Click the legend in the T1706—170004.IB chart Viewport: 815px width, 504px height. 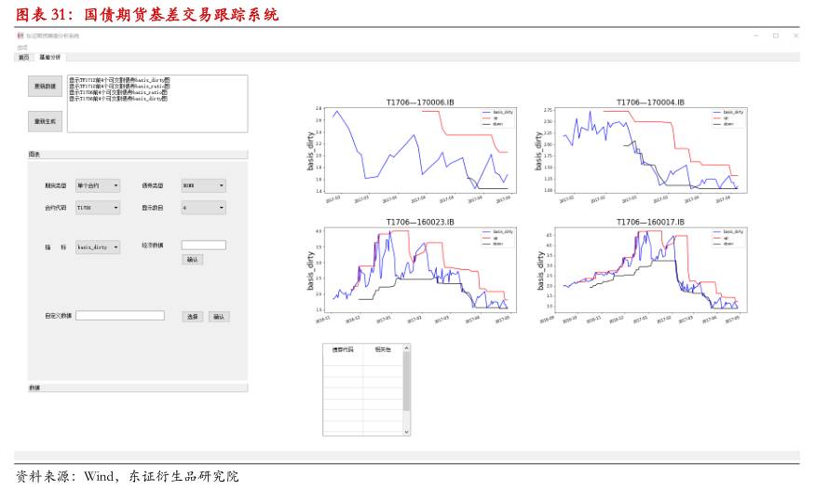coord(728,118)
